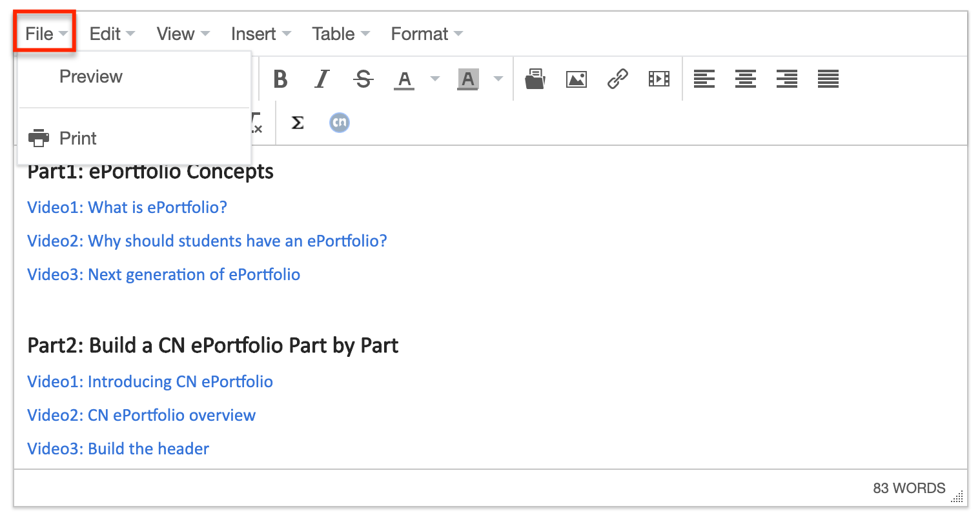
Task: Toggle italic formatting
Action: [322, 79]
